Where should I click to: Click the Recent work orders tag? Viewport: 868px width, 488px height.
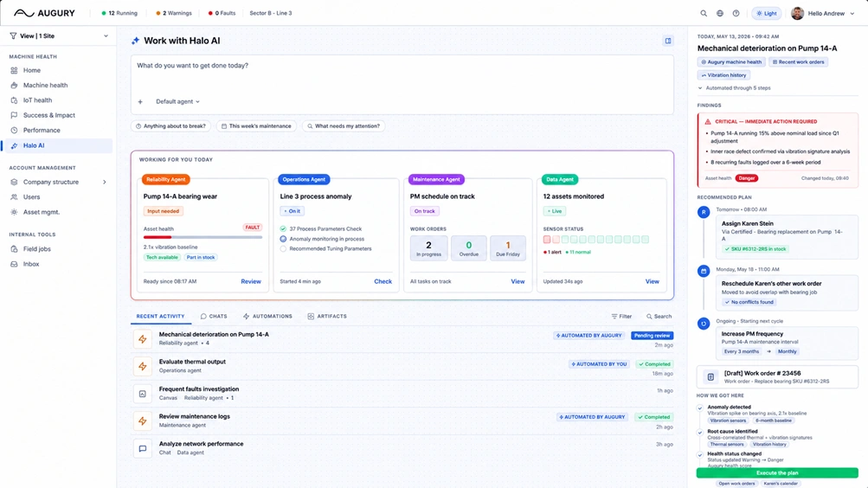coord(798,62)
